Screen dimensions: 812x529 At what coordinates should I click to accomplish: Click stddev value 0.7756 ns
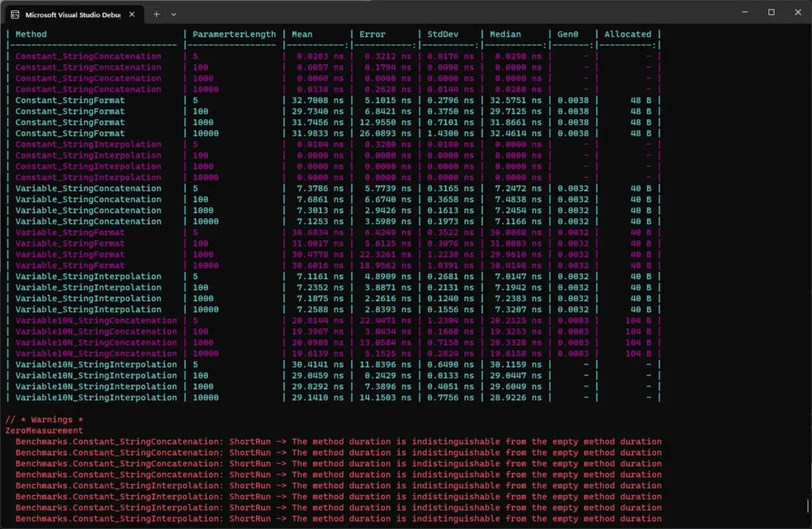coord(450,398)
